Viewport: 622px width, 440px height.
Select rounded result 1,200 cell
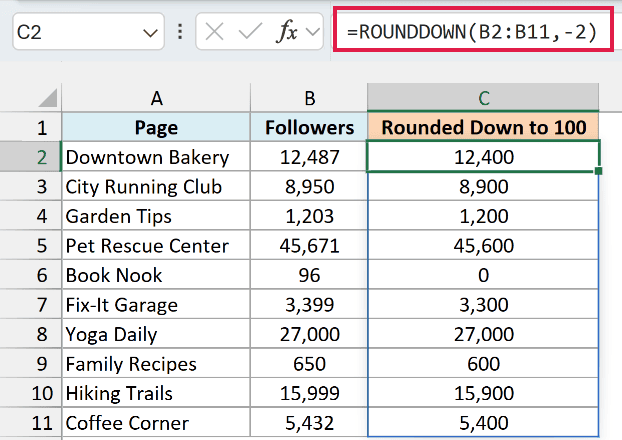click(x=483, y=216)
